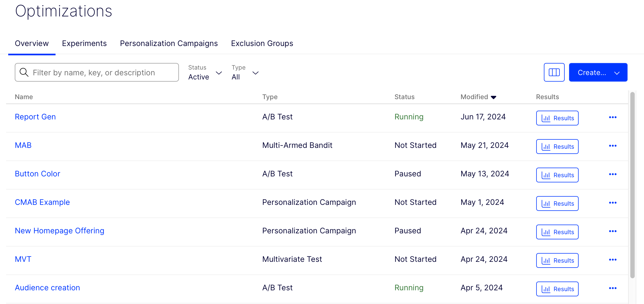Click the search magnifier icon

click(x=24, y=72)
